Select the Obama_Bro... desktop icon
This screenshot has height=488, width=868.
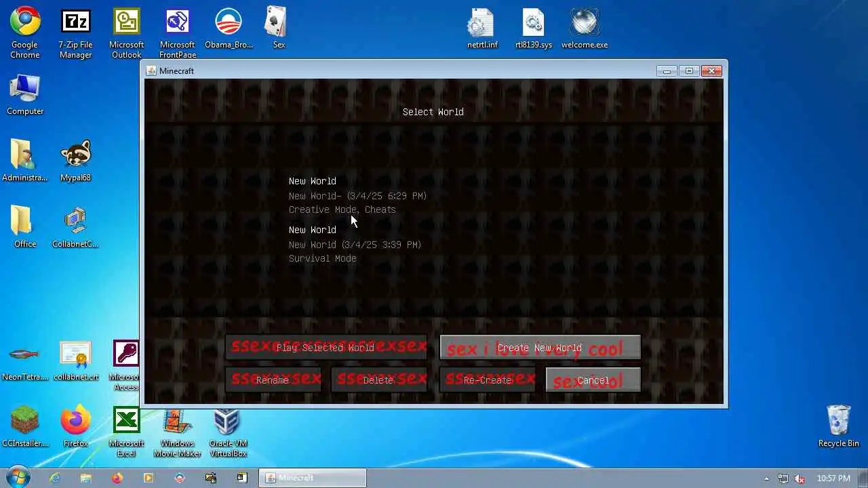[x=229, y=28]
